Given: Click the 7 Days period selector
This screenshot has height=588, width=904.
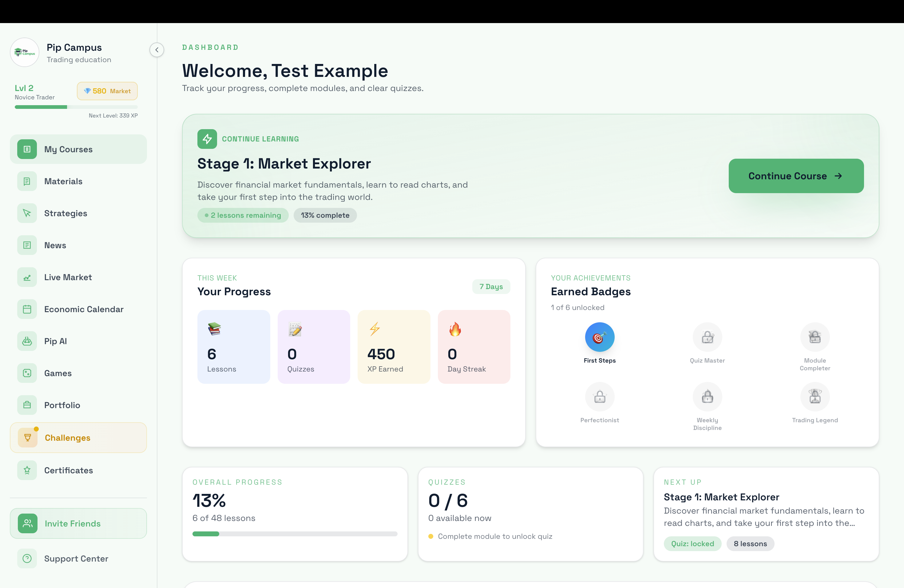Looking at the screenshot, I should tap(491, 287).
